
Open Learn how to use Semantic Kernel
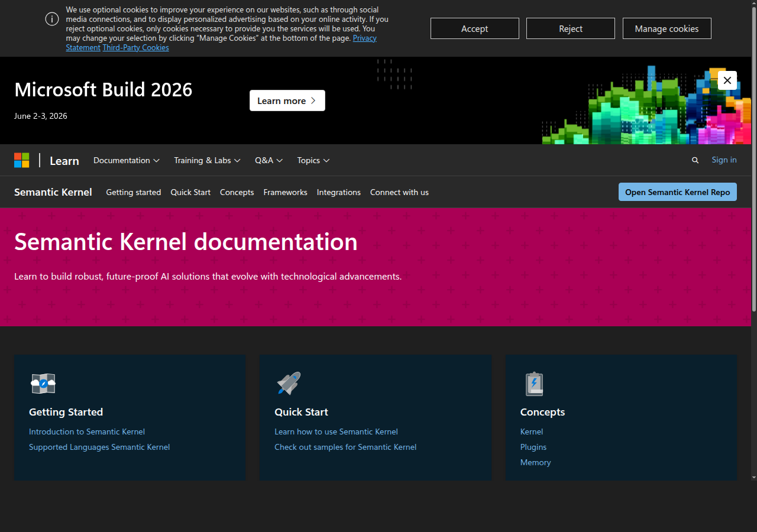click(x=336, y=432)
